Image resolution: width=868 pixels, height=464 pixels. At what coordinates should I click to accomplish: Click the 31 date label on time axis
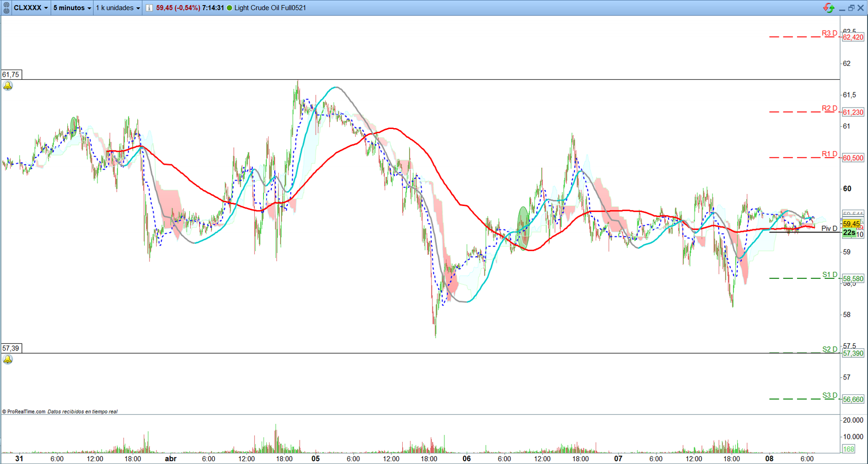pos(19,458)
